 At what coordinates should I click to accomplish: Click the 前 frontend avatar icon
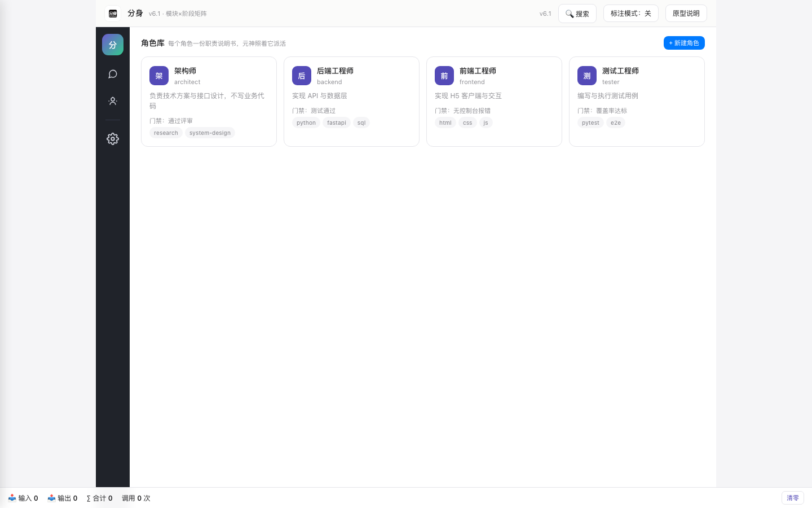tap(444, 76)
